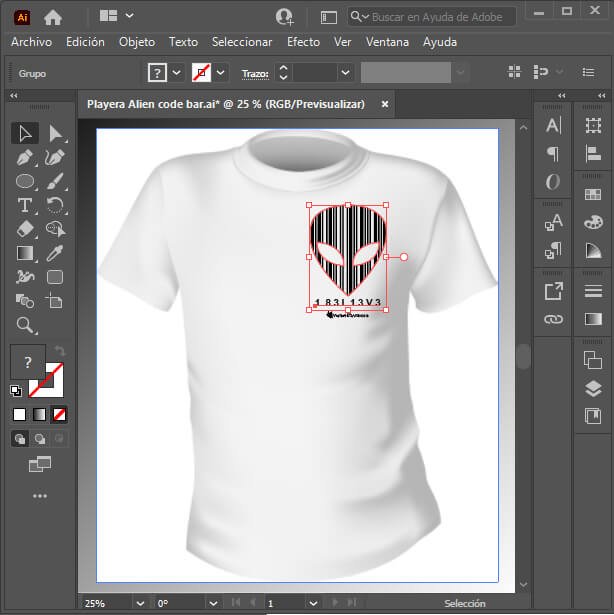Open the Objeto menu
Viewport: 614px width, 615px height.
[x=137, y=42]
